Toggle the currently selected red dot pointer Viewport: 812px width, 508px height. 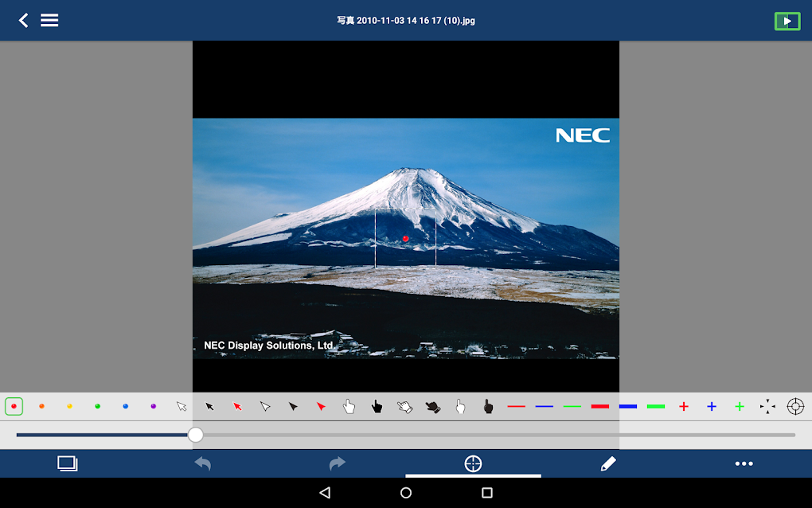(x=14, y=406)
